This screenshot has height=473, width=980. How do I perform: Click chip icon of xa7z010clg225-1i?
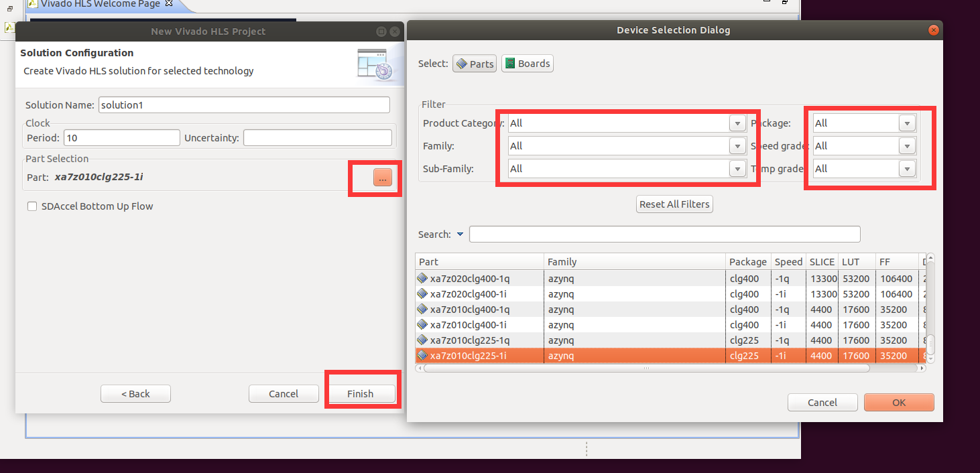(422, 356)
